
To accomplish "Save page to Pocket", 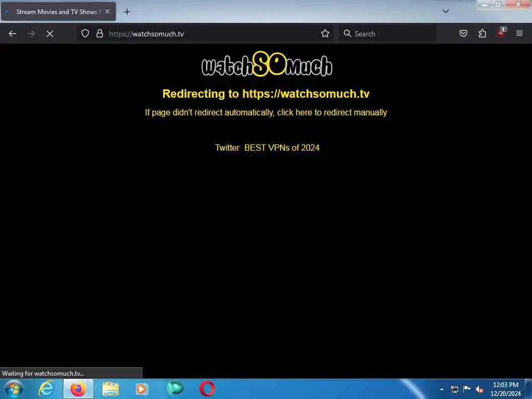I will (463, 33).
